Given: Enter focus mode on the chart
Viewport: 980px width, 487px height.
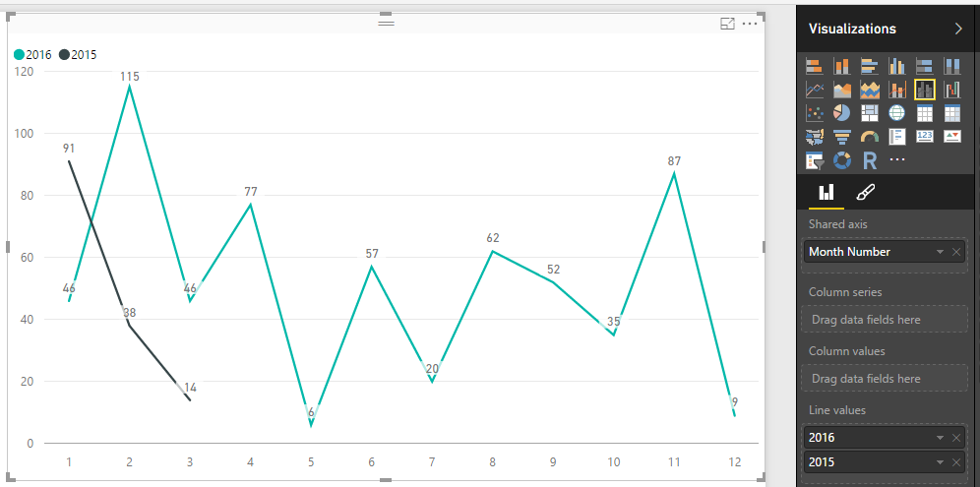Looking at the screenshot, I should click(727, 24).
